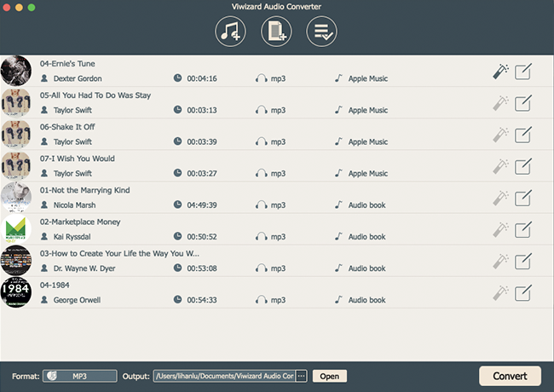Select the title 03-How to Create Your Life
This screenshot has width=554, height=392.
(x=119, y=254)
